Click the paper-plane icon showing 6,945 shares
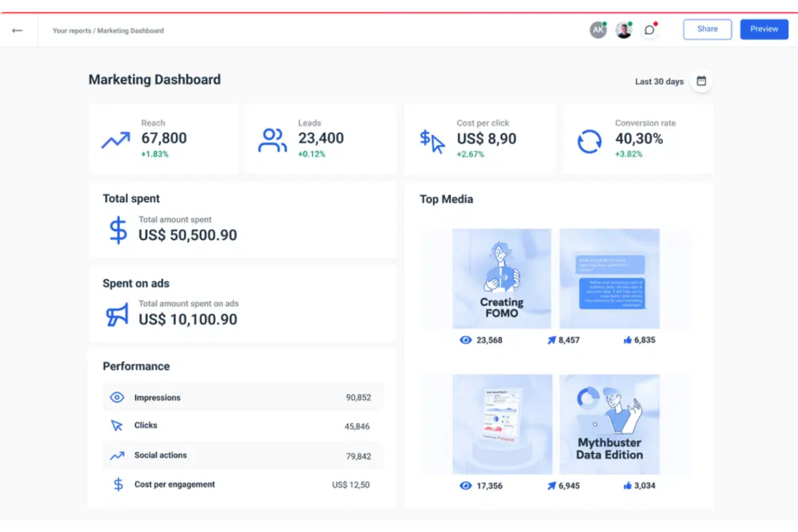 [551, 485]
